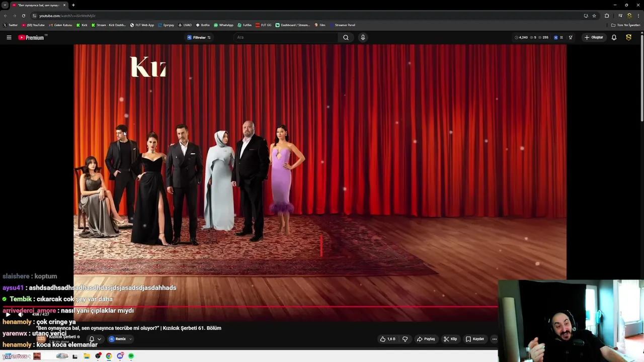644x362 pixels.
Task: Open the Film bookmark
Action: point(319,25)
